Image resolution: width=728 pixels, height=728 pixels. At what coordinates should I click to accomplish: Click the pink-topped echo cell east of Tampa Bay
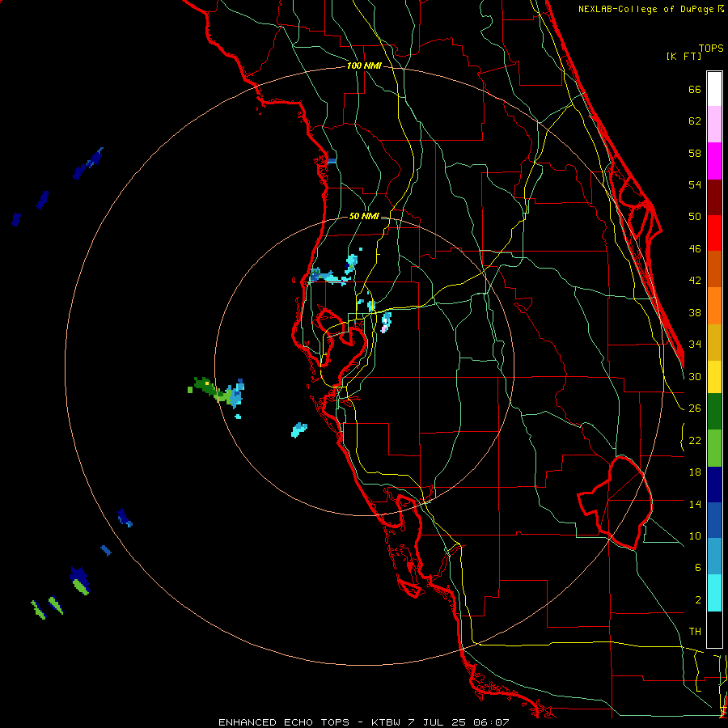(386, 322)
